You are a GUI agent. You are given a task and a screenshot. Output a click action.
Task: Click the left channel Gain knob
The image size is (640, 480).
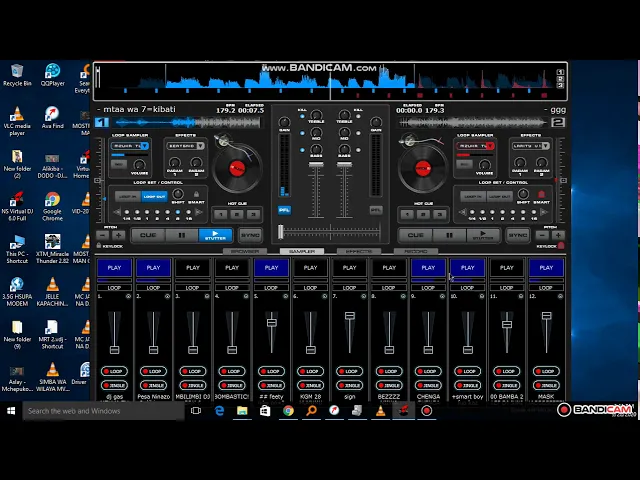284,122
